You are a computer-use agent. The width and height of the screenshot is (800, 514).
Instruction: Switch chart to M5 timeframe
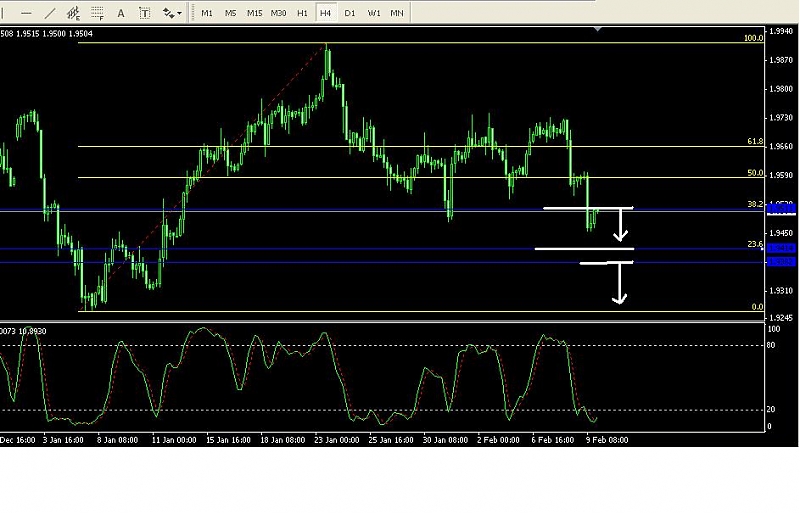pos(231,13)
